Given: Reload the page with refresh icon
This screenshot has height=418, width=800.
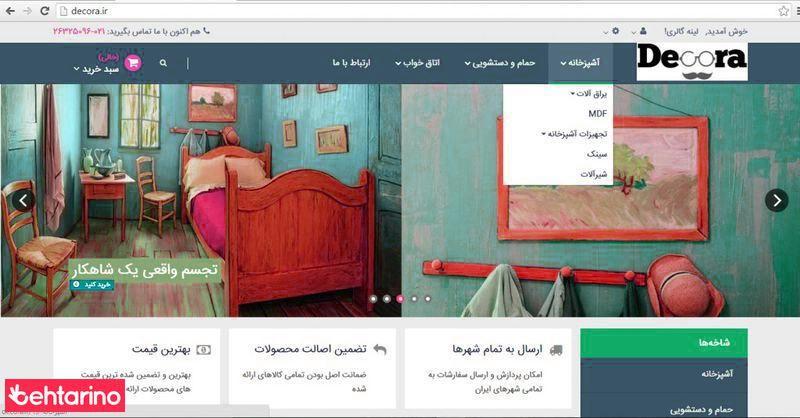Looking at the screenshot, I should [44, 11].
